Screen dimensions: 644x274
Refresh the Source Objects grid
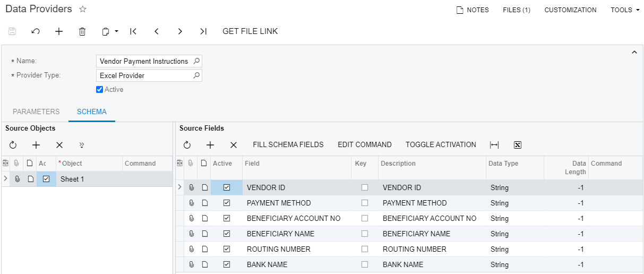tap(13, 145)
